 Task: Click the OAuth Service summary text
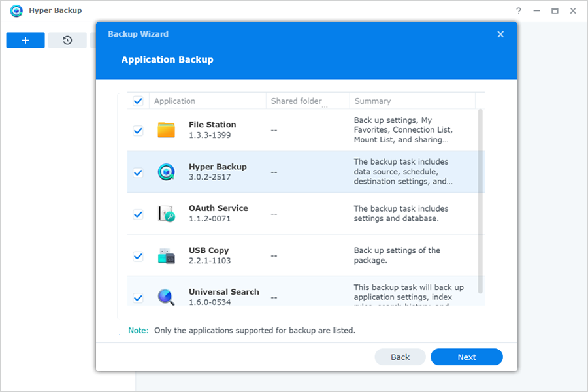click(401, 214)
